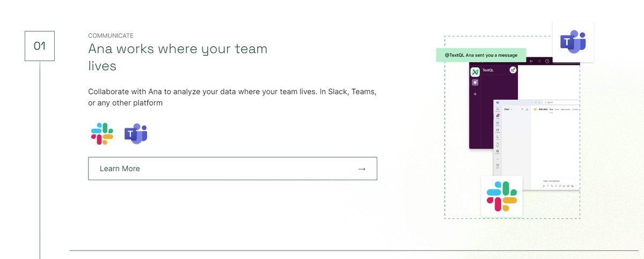Viewport: 644px width, 259px height.
Task: Click the compose new message icon in Slack
Action: pyautogui.click(x=513, y=70)
